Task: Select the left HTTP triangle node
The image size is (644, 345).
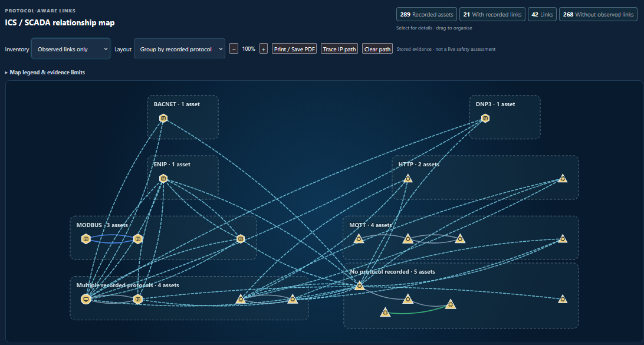Action: coord(408,178)
